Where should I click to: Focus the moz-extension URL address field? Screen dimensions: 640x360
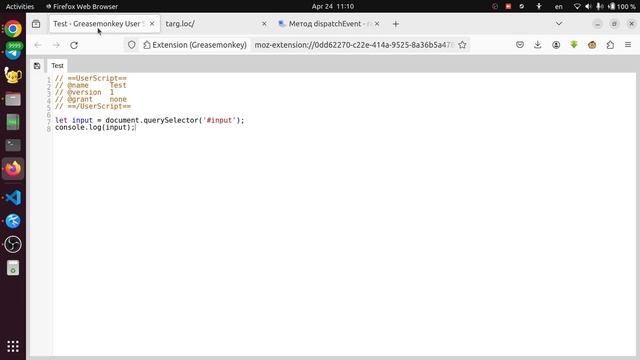353,45
